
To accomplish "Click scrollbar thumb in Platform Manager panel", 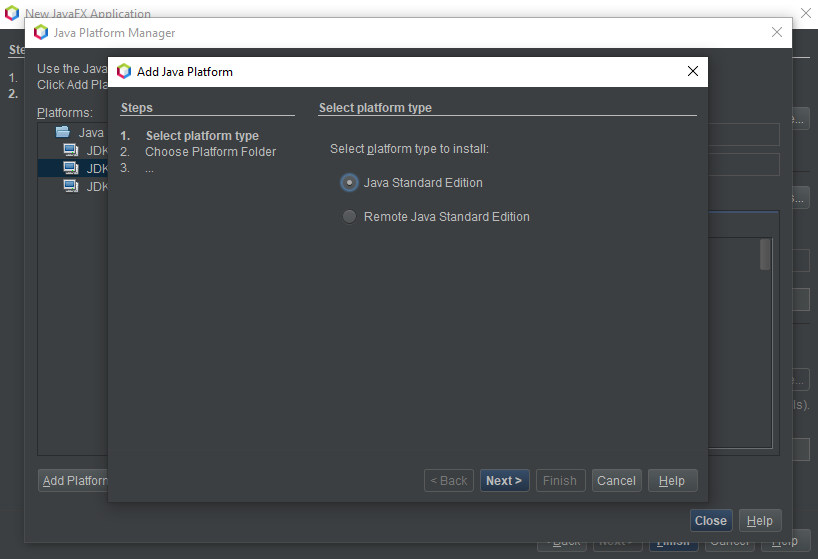I will pos(765,254).
